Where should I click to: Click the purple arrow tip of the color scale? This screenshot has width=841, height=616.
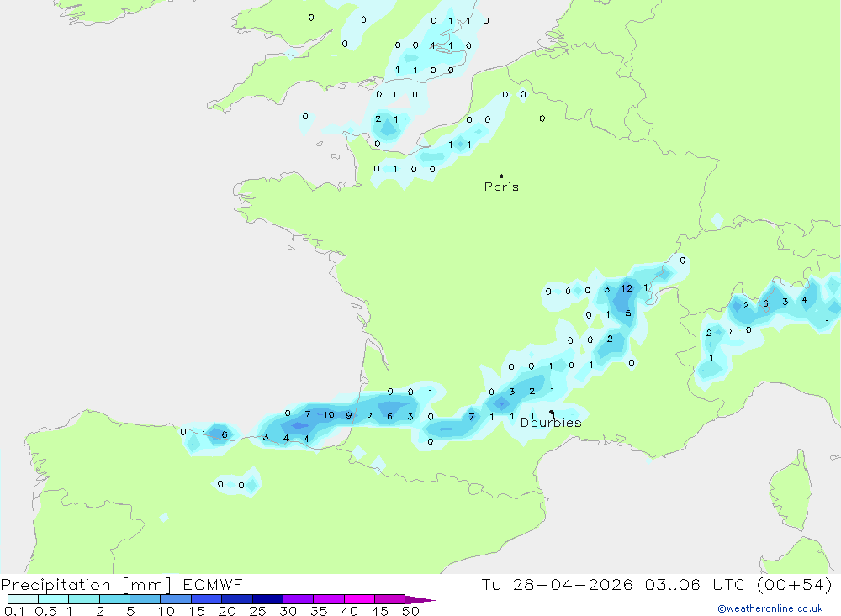coord(420,599)
